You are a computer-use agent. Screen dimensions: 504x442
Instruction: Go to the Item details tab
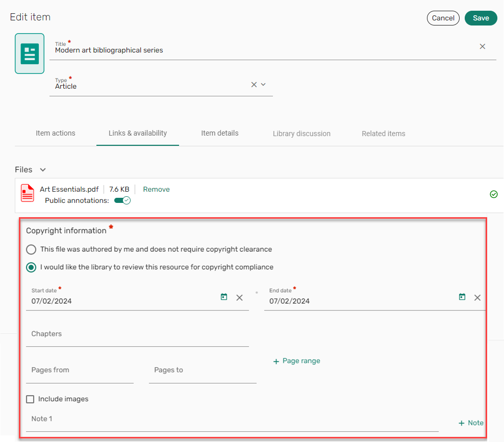(x=220, y=133)
